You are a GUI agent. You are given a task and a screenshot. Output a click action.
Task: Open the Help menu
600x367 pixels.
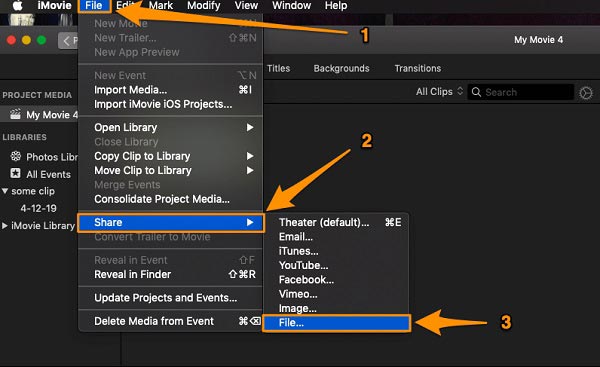pyautogui.click(x=336, y=6)
